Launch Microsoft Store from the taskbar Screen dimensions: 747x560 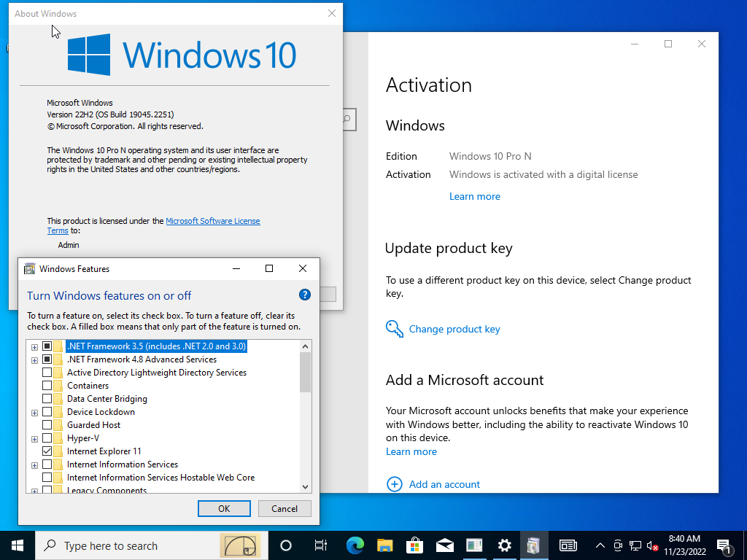(x=415, y=545)
